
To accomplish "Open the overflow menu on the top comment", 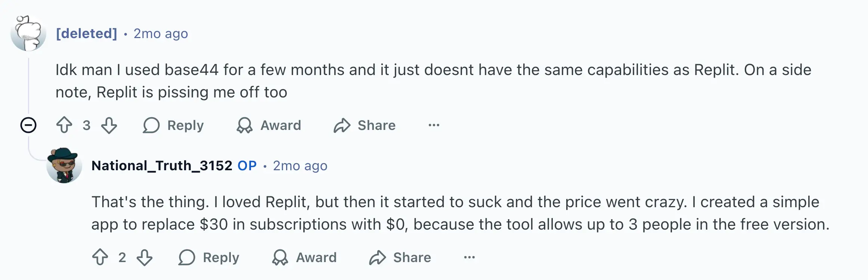I will point(433,125).
